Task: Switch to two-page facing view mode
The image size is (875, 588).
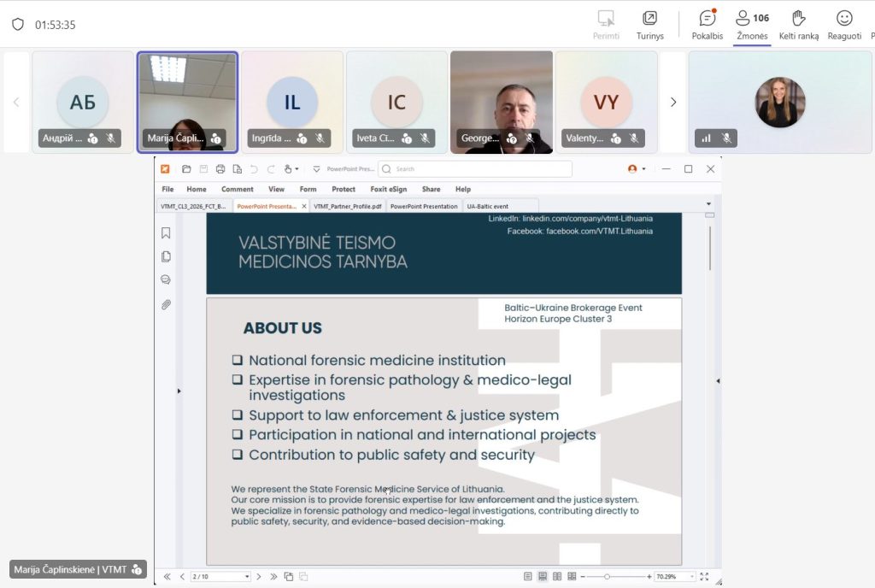Action: 557,577
